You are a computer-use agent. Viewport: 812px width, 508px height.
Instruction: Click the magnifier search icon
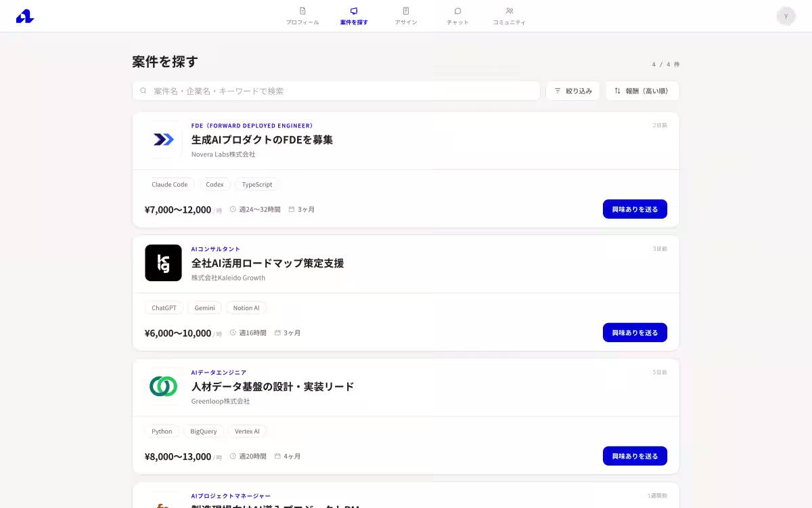pyautogui.click(x=143, y=91)
